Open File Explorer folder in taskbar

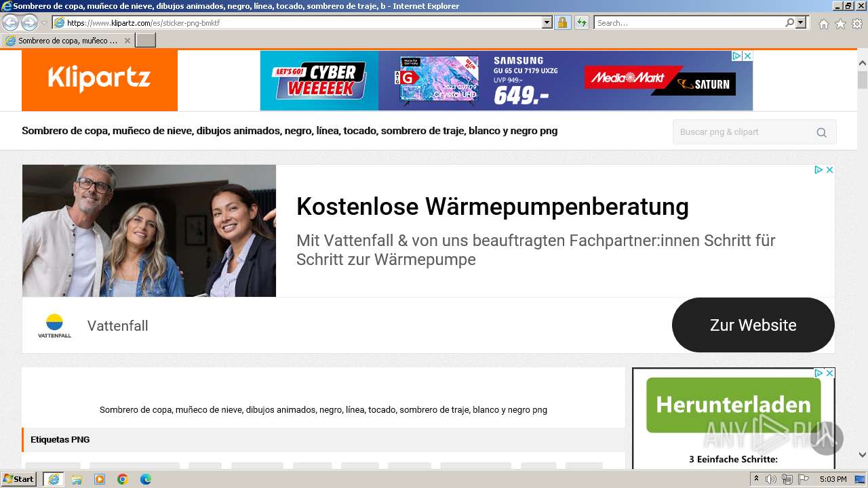(77, 479)
